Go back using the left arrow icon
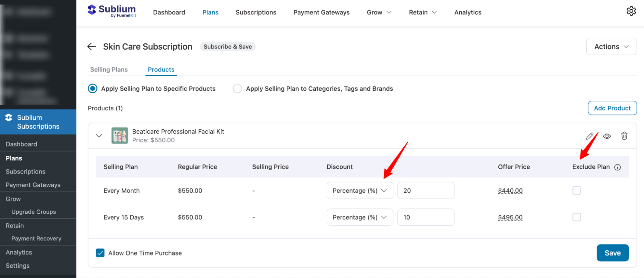The height and width of the screenshot is (278, 644). (92, 47)
